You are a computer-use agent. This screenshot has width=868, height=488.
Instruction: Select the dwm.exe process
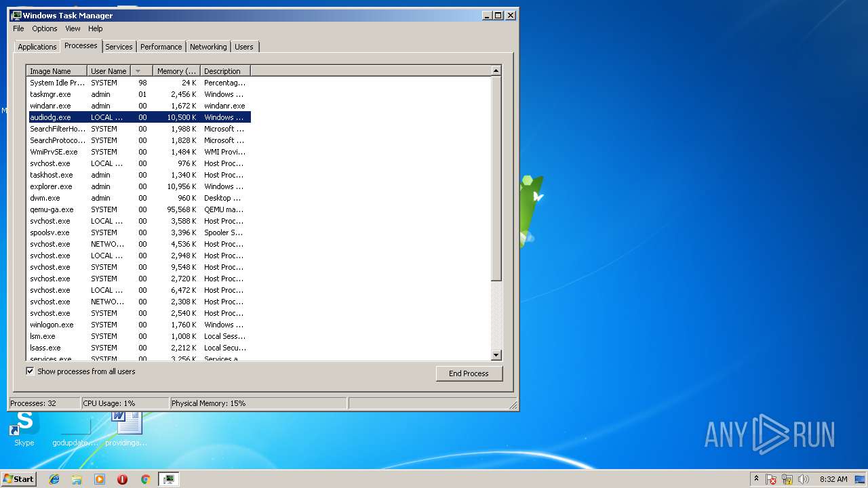(x=138, y=198)
